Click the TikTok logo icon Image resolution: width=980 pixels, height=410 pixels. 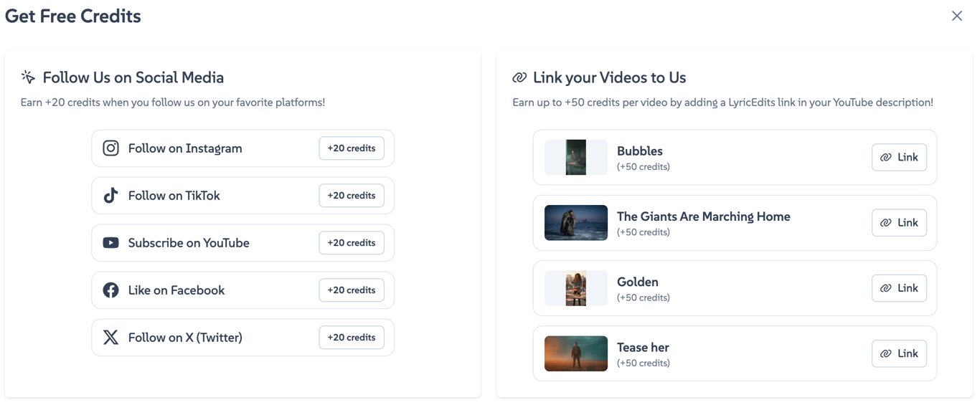point(110,196)
